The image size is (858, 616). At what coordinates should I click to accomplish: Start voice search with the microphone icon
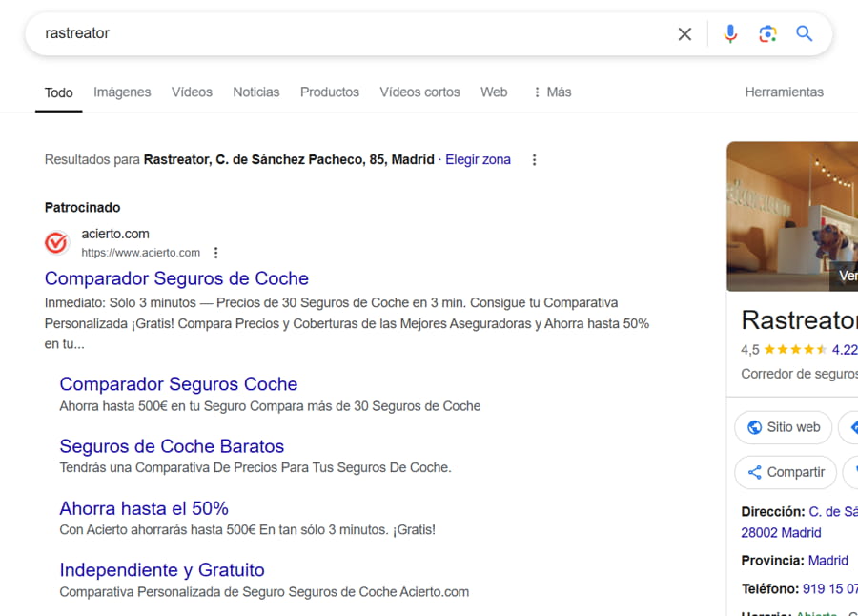click(730, 34)
